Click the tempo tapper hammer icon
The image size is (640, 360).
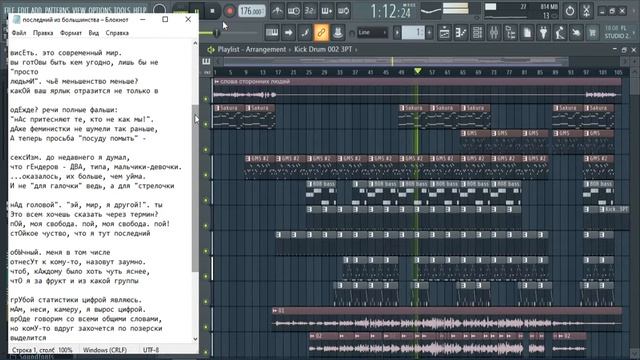point(560,33)
